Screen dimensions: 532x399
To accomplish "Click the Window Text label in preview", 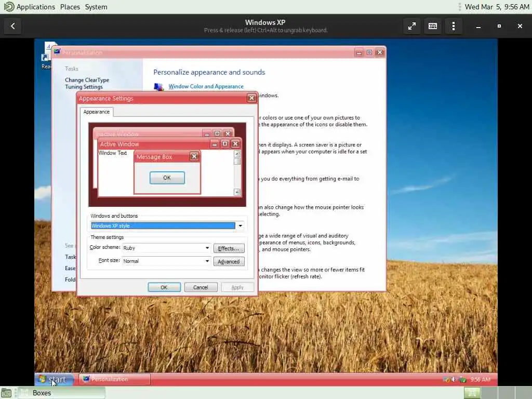I will (x=113, y=153).
